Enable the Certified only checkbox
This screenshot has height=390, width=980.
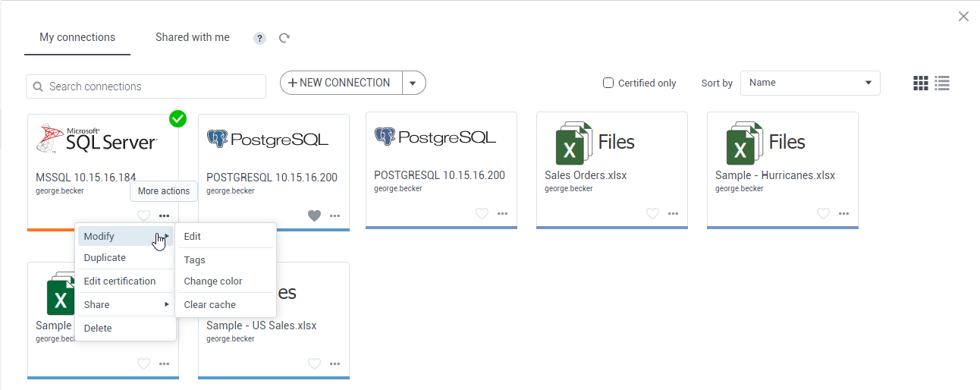point(608,83)
